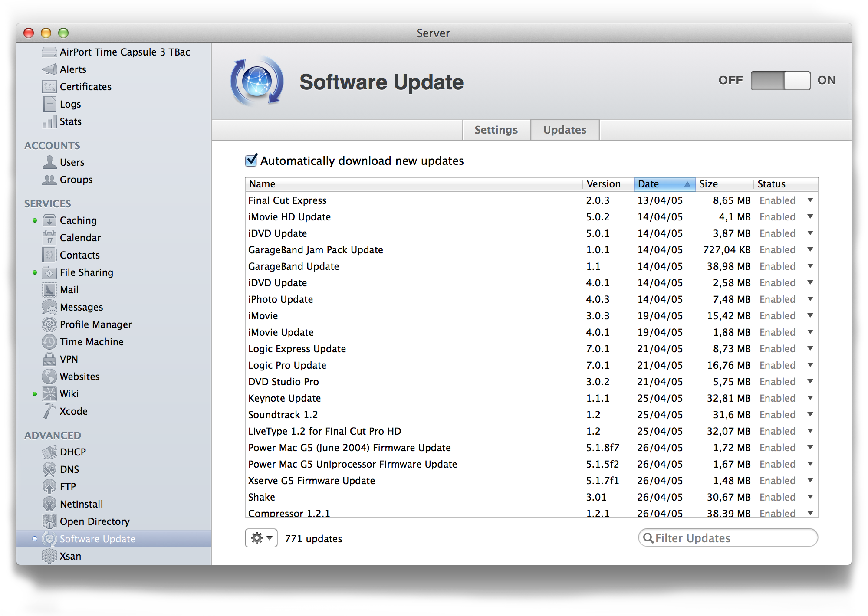Open DHCP under Advanced

click(64, 452)
